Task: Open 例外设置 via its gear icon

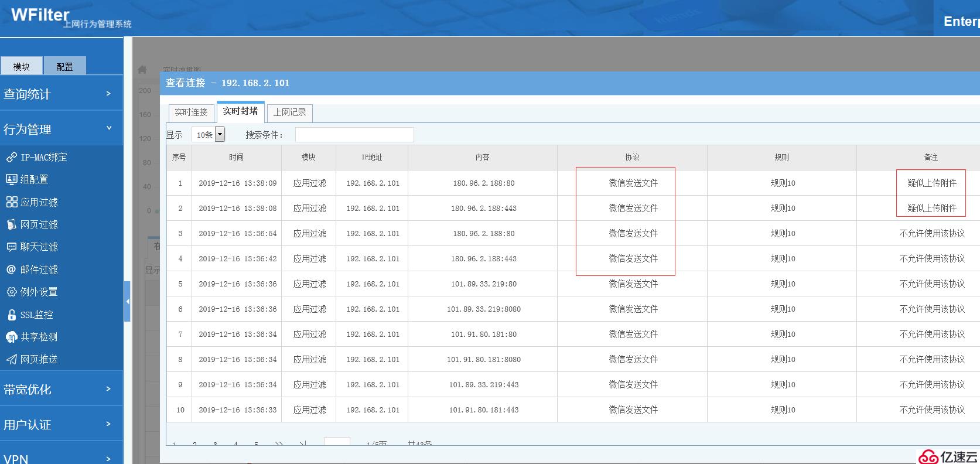Action: 11,292
